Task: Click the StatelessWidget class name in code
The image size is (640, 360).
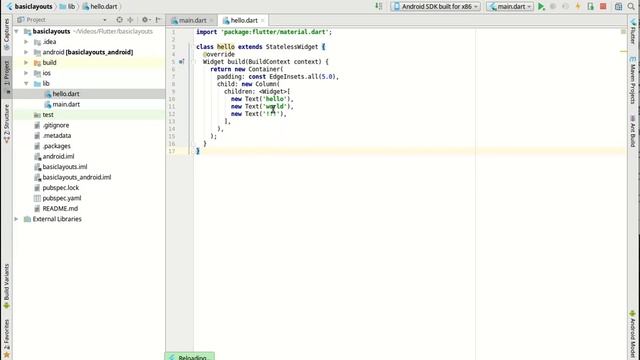Action: pyautogui.click(x=291, y=47)
